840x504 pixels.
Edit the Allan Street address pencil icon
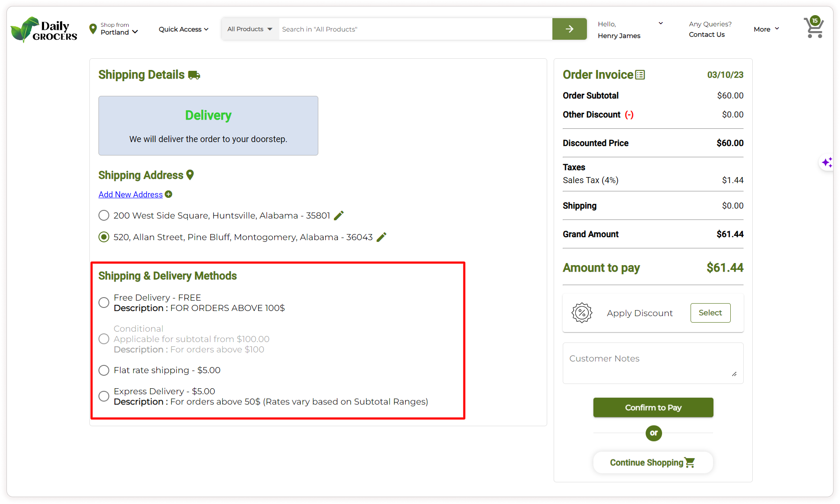tap(381, 237)
